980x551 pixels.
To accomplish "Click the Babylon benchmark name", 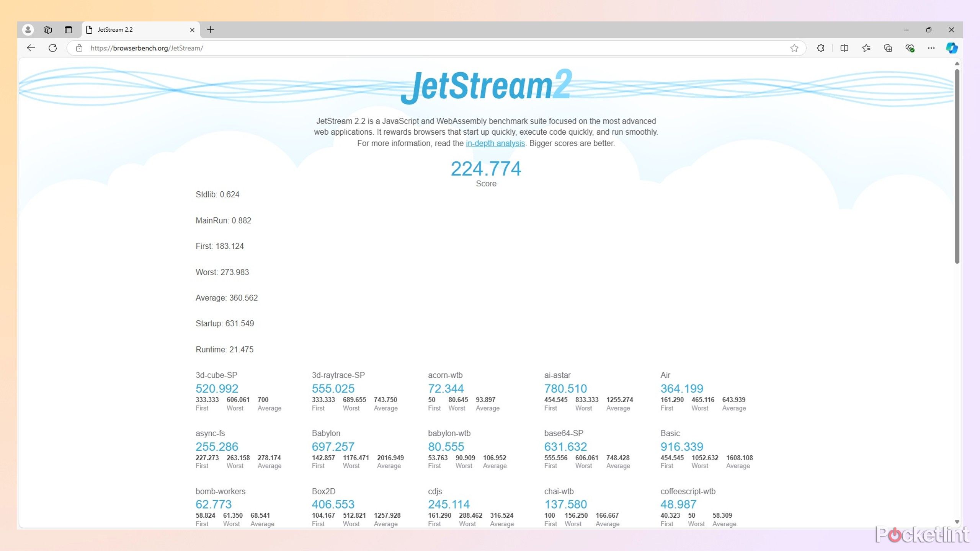I will click(x=326, y=434).
